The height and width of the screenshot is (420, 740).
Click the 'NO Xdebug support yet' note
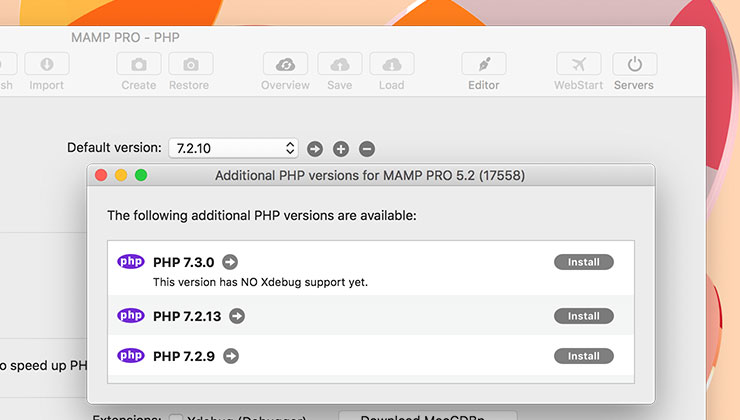(260, 282)
